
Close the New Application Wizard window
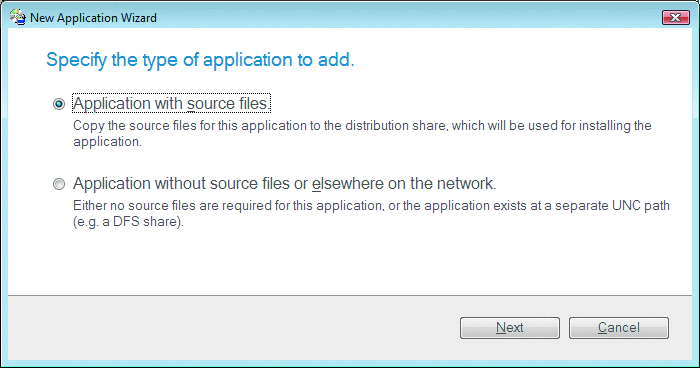tap(675, 17)
